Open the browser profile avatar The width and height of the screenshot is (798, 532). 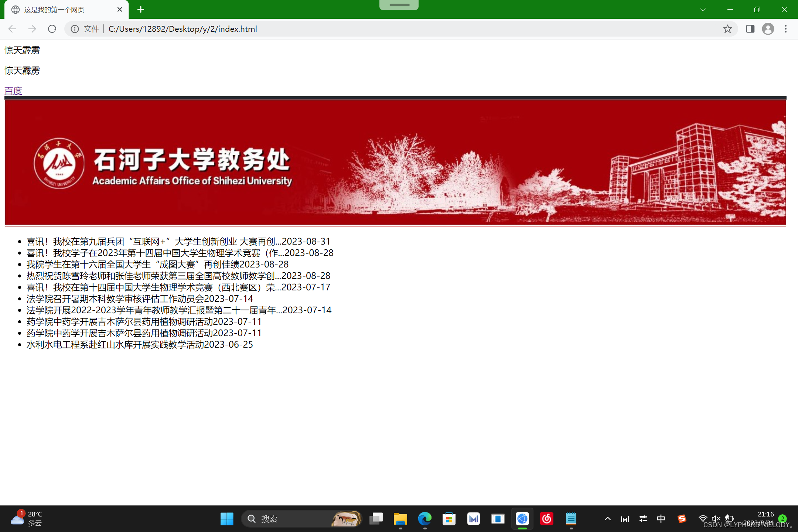coord(768,29)
